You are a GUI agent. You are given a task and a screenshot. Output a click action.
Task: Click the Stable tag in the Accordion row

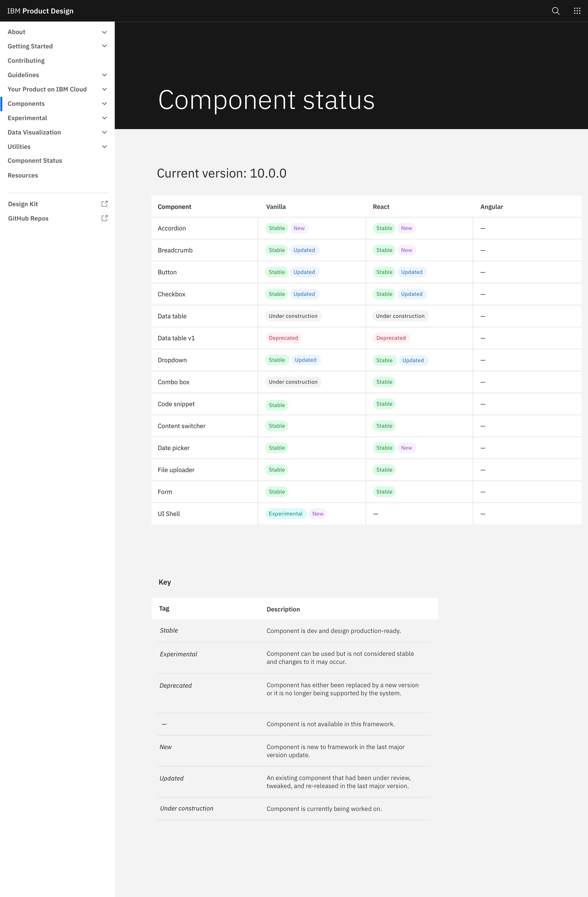[276, 228]
